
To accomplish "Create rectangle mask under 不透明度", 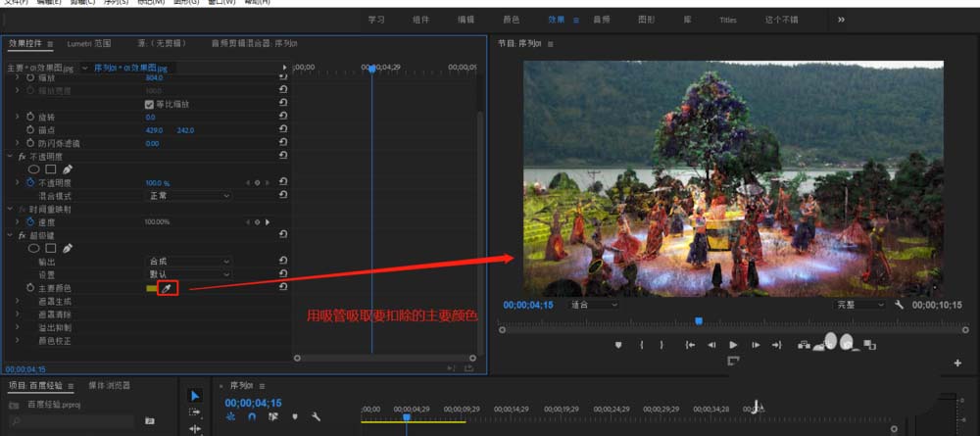I will tap(51, 170).
